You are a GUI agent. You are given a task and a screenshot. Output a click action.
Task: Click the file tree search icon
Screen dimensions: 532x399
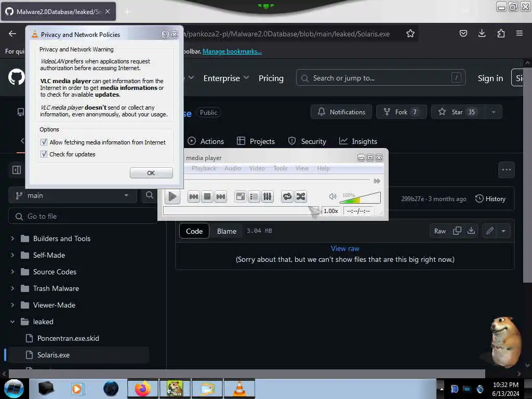click(x=149, y=195)
